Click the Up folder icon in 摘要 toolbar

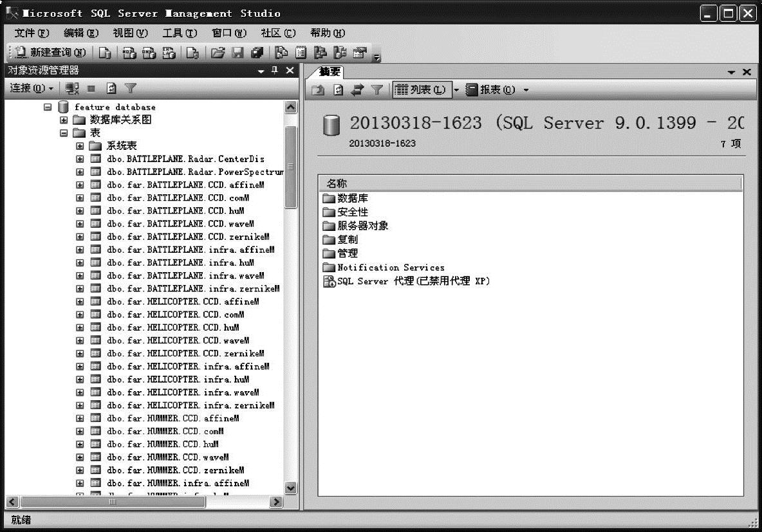coord(318,90)
